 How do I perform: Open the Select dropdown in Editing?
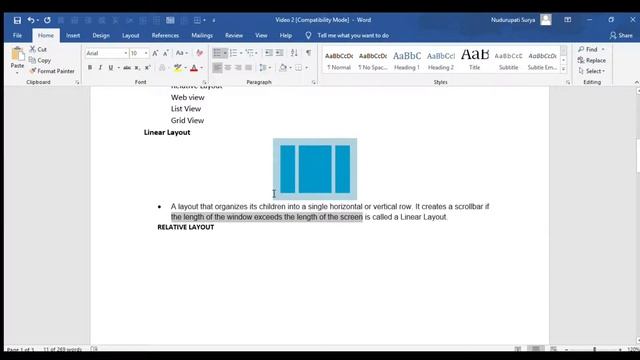(592, 71)
